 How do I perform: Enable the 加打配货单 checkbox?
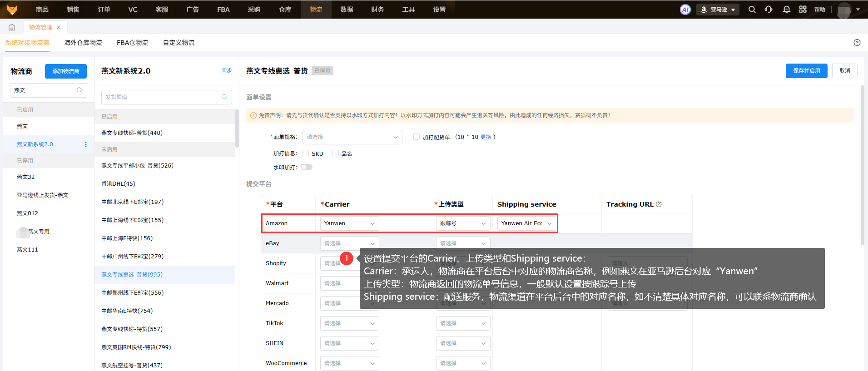pyautogui.click(x=417, y=137)
